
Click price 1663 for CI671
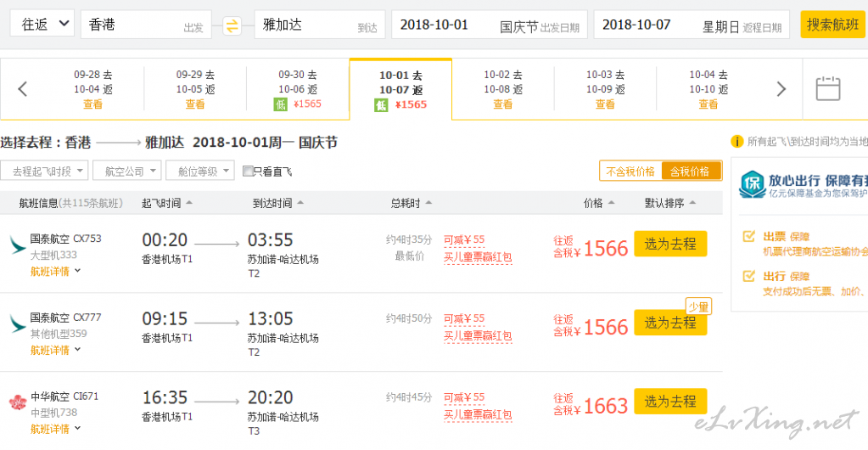tap(606, 406)
